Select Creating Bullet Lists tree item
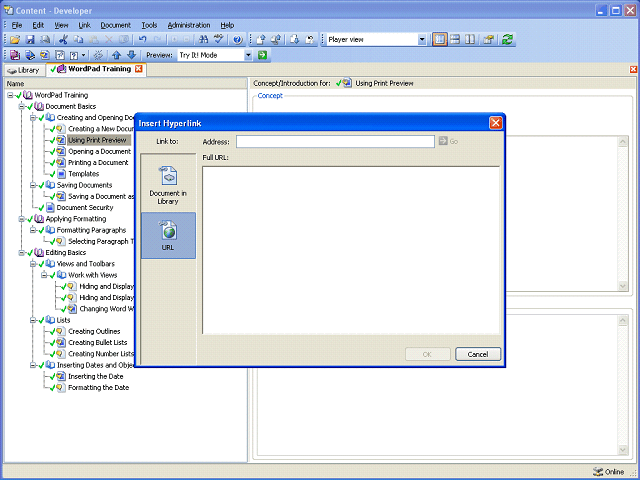The width and height of the screenshot is (640, 480). [x=97, y=342]
